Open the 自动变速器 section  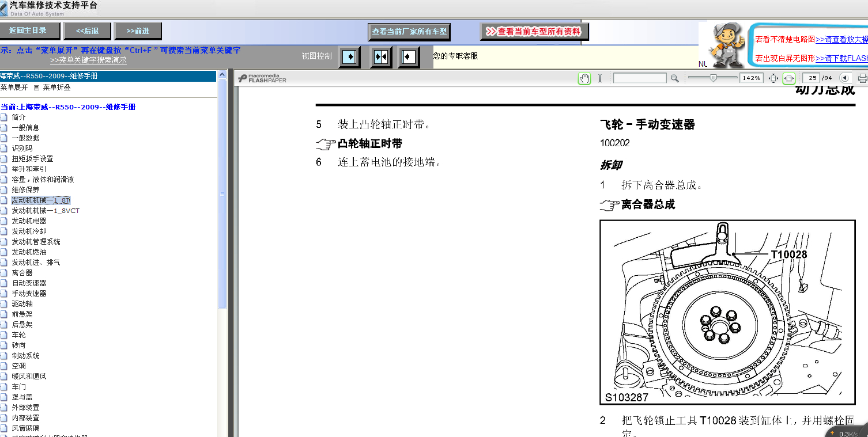point(29,283)
